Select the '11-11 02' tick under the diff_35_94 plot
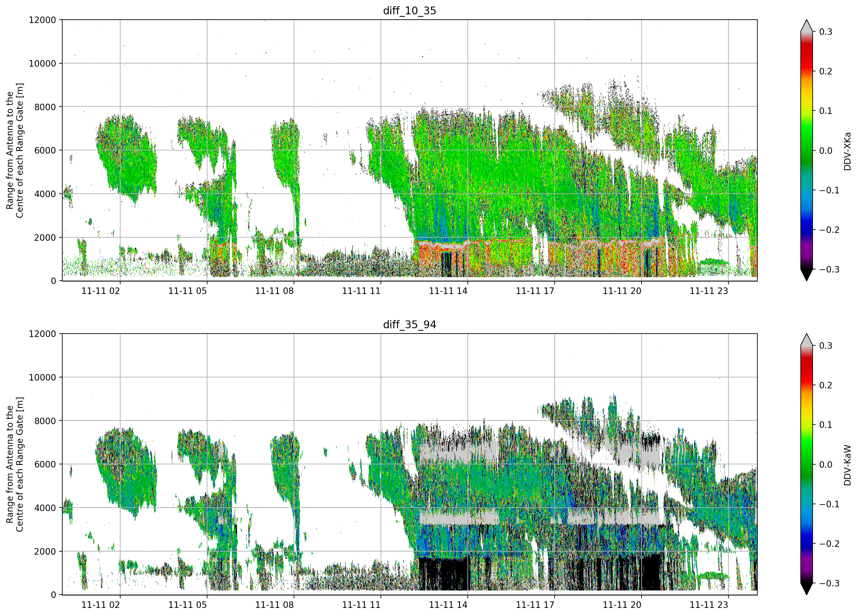Image resolution: width=858 pixels, height=616 pixels. 101,605
